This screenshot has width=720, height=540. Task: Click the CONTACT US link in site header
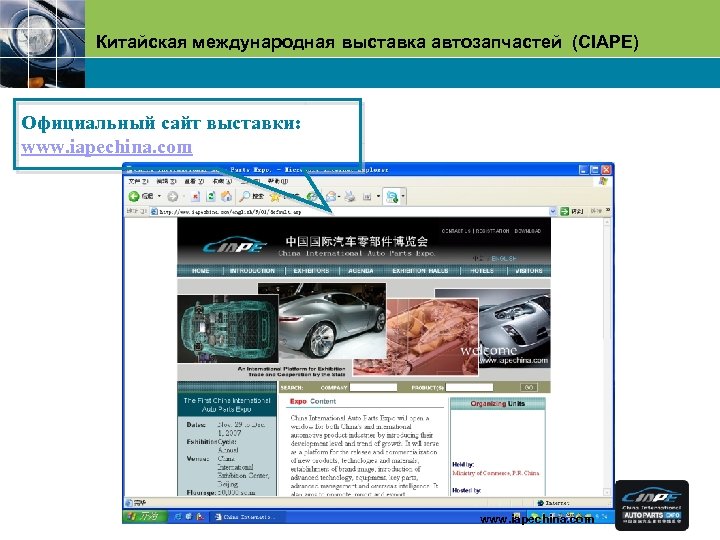(x=456, y=231)
